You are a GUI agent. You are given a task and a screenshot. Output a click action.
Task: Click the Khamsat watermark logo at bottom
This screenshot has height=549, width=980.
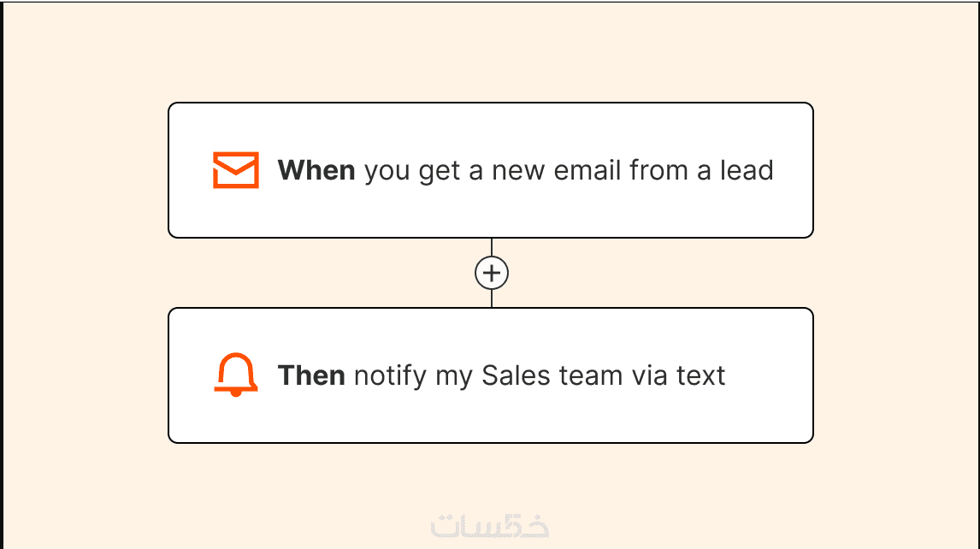click(x=490, y=524)
